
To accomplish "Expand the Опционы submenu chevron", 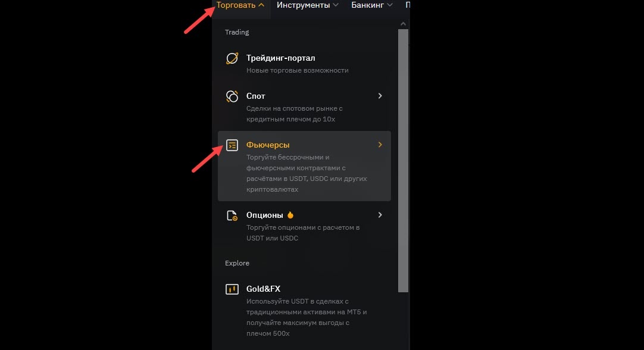I will point(380,215).
